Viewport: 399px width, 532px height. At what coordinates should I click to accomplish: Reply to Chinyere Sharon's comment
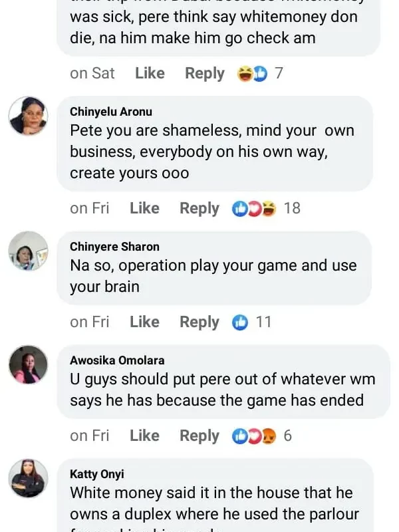click(199, 323)
